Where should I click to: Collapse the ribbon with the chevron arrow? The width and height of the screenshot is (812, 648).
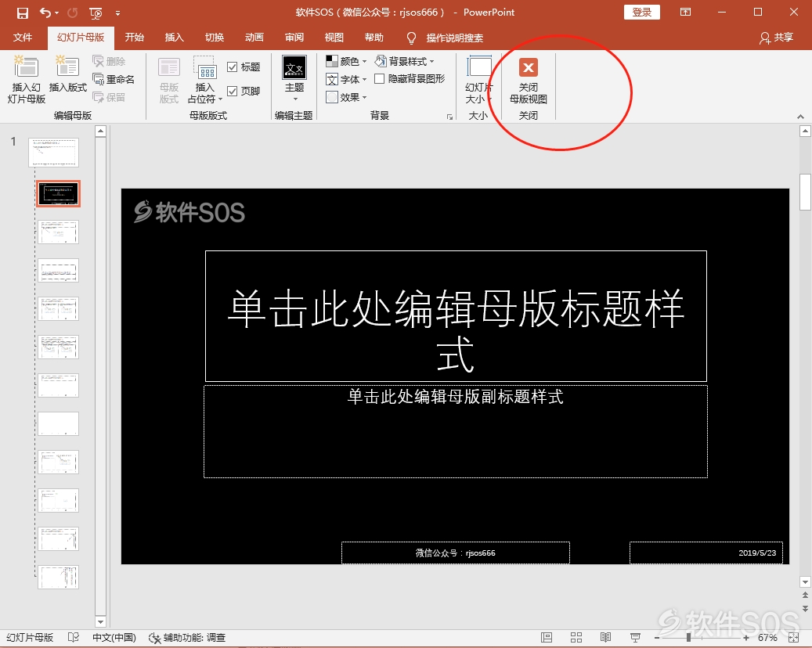pyautogui.click(x=800, y=117)
